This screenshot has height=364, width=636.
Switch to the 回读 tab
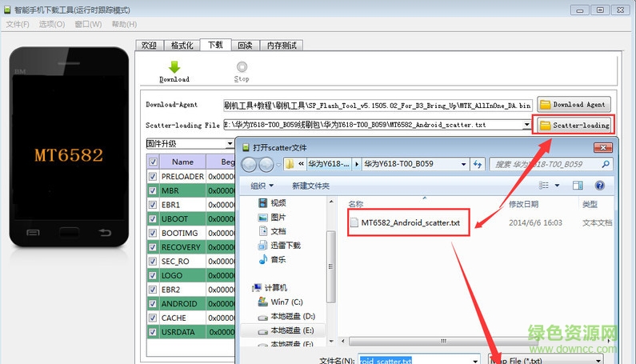[245, 46]
